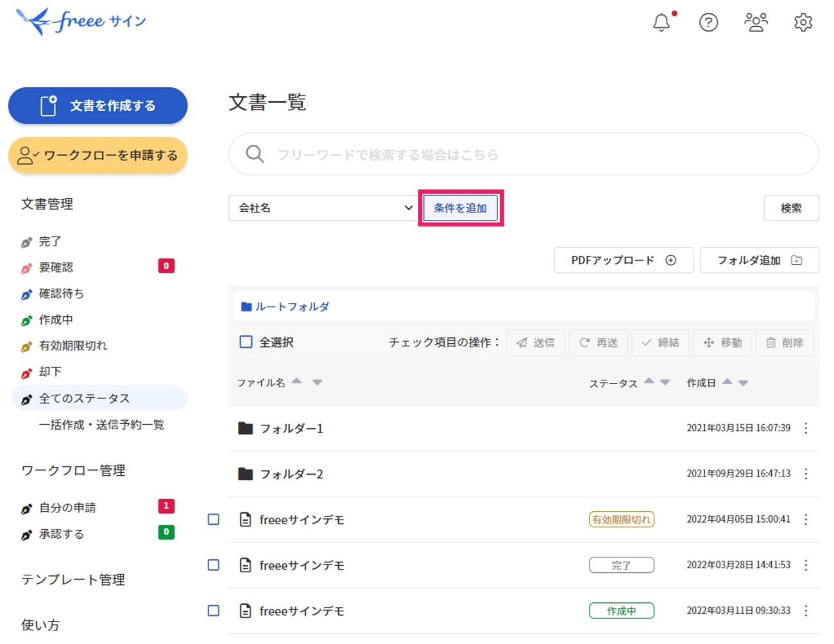This screenshot has height=644, width=834.
Task: Open the notifications bell
Action: click(661, 22)
